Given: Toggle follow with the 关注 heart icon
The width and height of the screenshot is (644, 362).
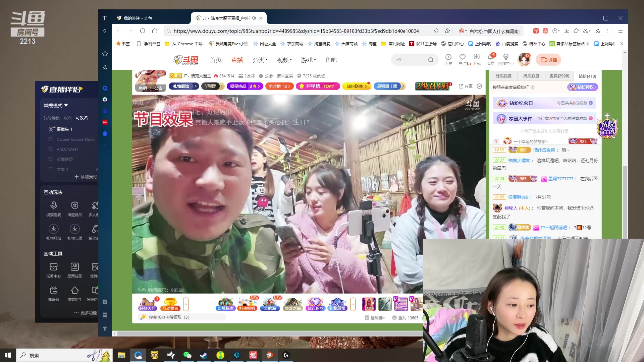Looking at the screenshot, I should [463, 57].
